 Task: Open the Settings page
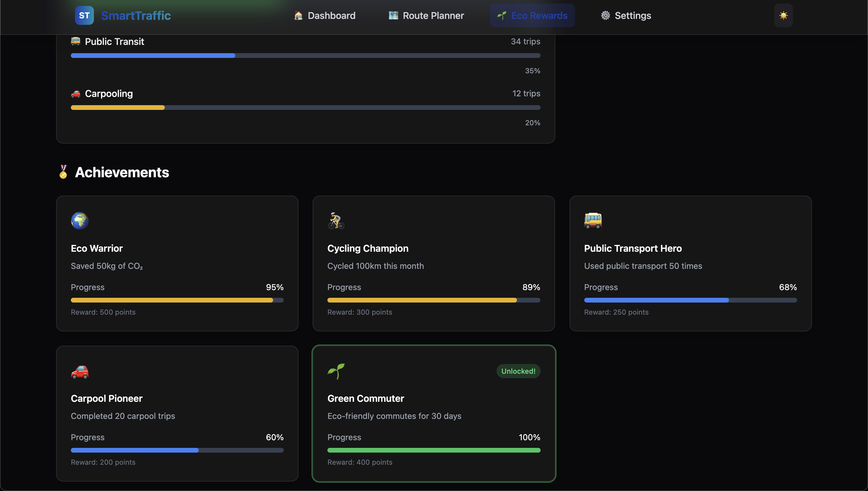tap(626, 16)
